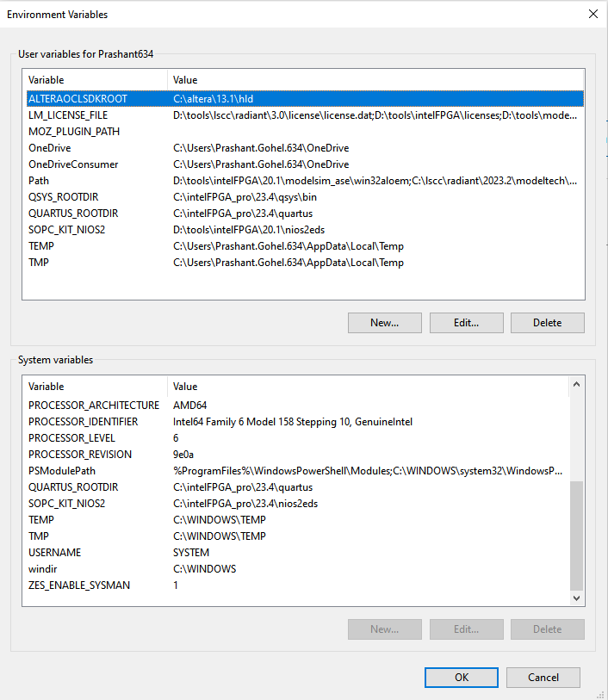Image resolution: width=608 pixels, height=700 pixels.
Task: Select QSYS_ROOTDIR in user variables
Action: [65, 197]
